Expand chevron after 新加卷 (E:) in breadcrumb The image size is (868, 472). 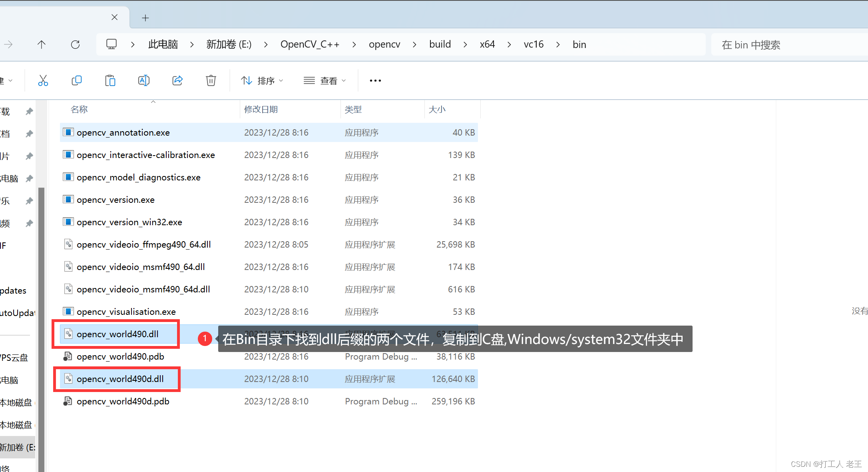click(266, 44)
